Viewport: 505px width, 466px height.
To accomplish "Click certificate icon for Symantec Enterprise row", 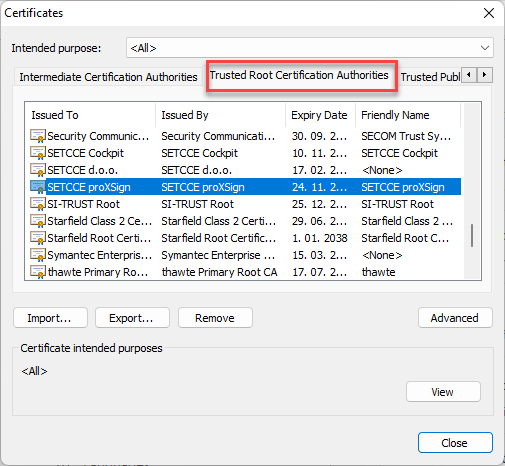I will click(x=38, y=255).
